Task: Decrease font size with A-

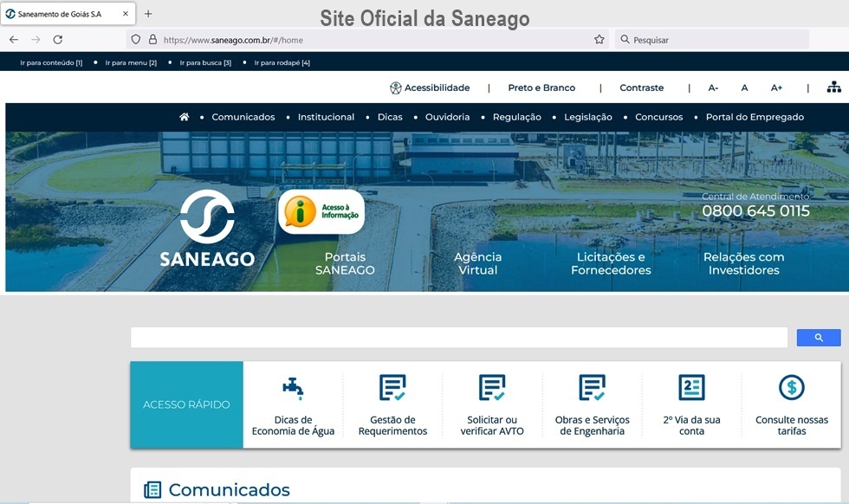Action: (x=713, y=87)
